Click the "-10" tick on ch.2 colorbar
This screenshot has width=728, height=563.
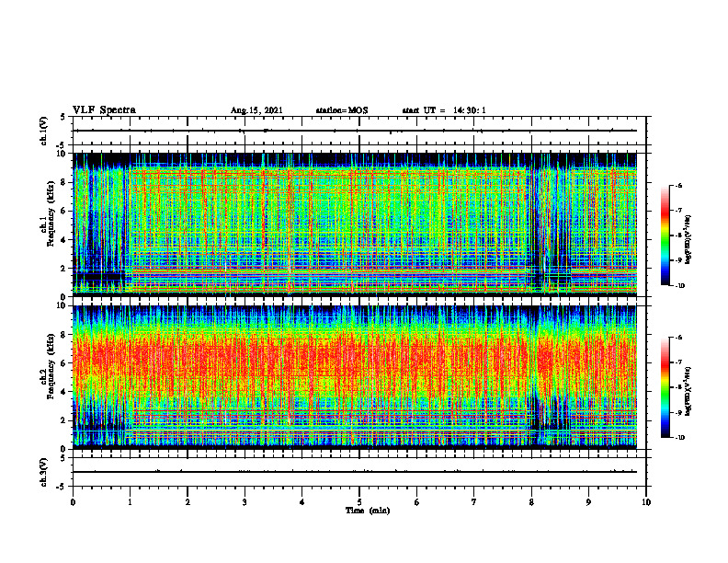click(x=680, y=437)
